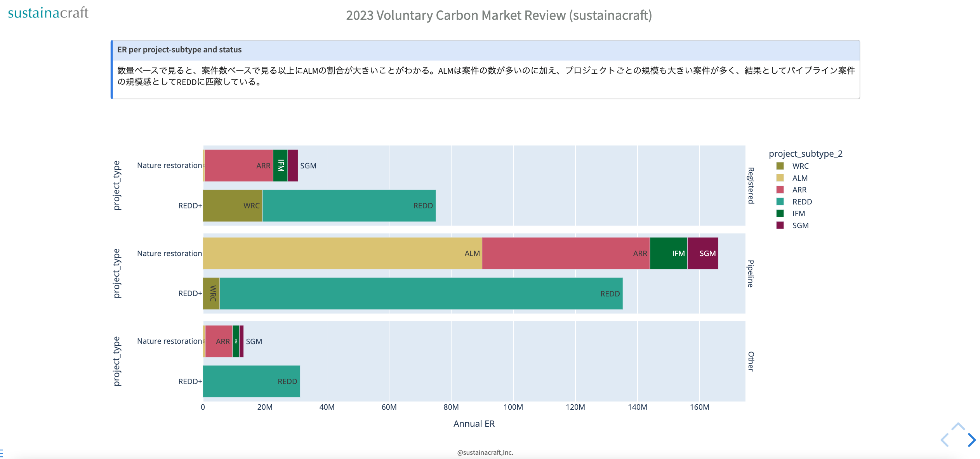Open the hamburger menu at bottom-left
The height and width of the screenshot is (459, 980).
2,453
